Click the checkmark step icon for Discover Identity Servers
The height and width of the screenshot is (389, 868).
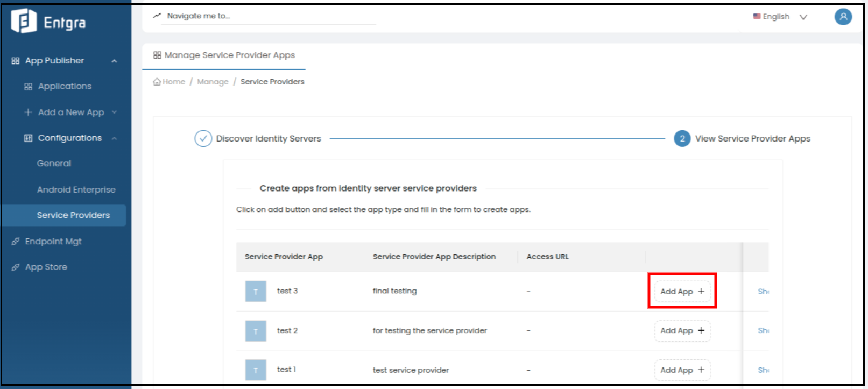(203, 138)
